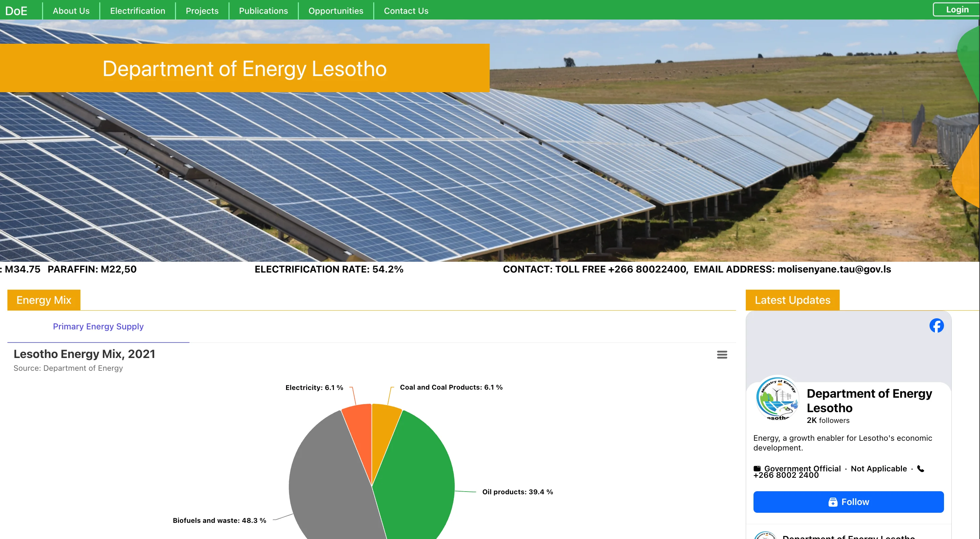
Task: Click the DoE home logo
Action: (x=16, y=11)
